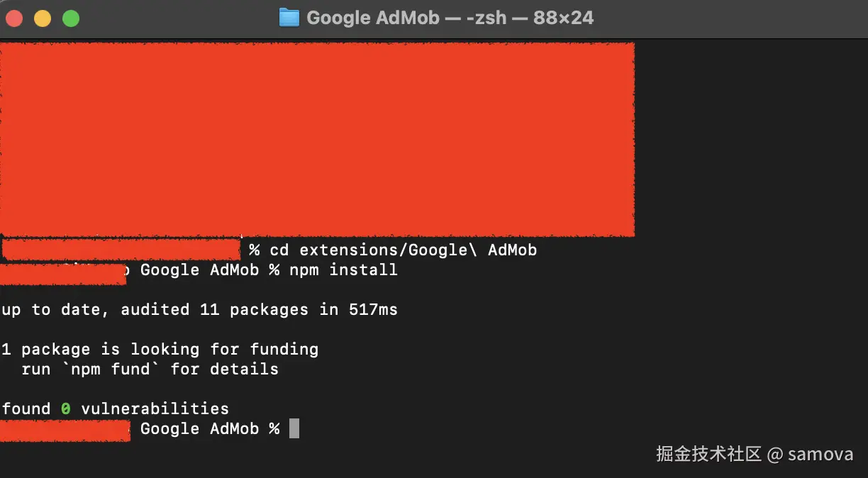Viewport: 868px width, 478px height.
Task: Click the 'samova' watermark text
Action: point(820,454)
